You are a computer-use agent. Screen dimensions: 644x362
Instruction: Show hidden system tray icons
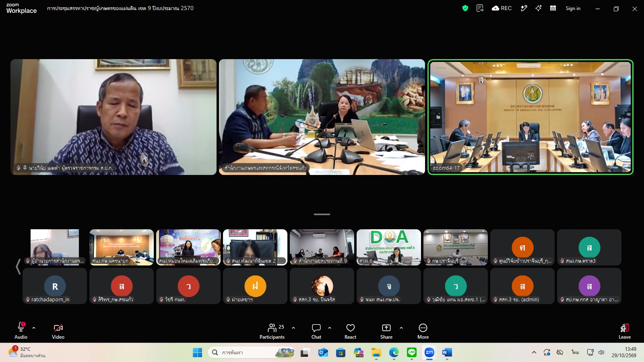click(x=534, y=353)
